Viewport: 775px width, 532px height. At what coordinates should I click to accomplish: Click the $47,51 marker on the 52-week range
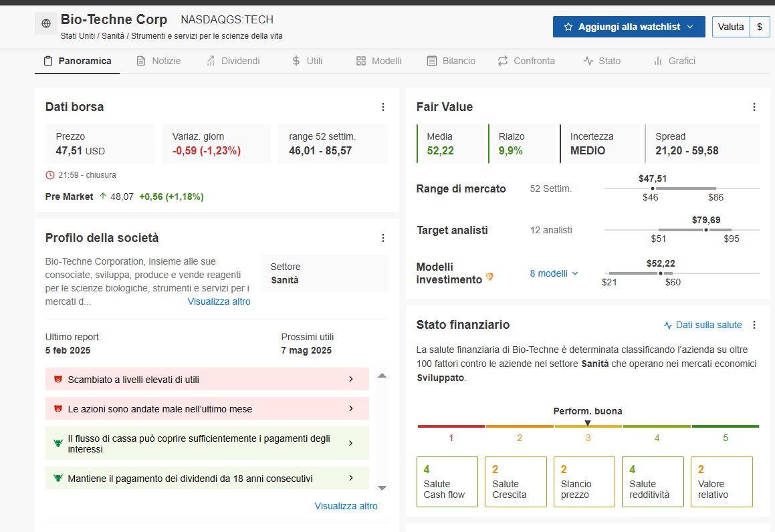[x=653, y=188]
